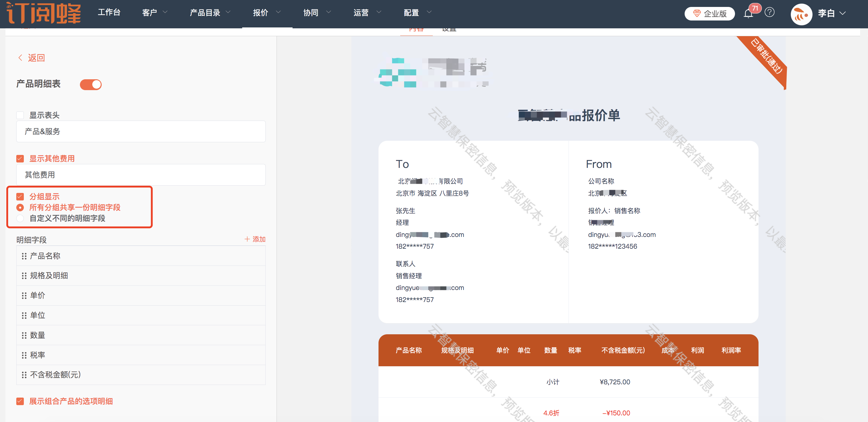Screen dimensions: 868x422
Task: Click the notification bell icon
Action: tap(748, 14)
